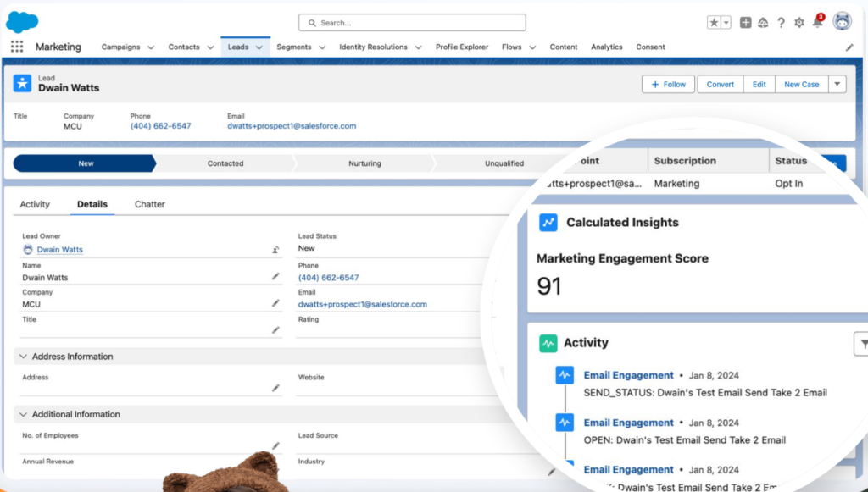Open the Setup gear icon
The width and height of the screenshot is (868, 492).
pos(798,23)
